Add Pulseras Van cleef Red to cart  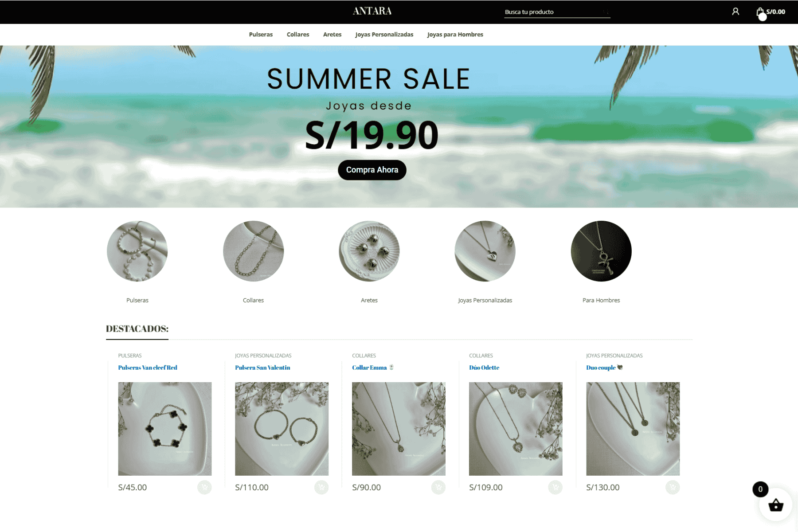204,488
